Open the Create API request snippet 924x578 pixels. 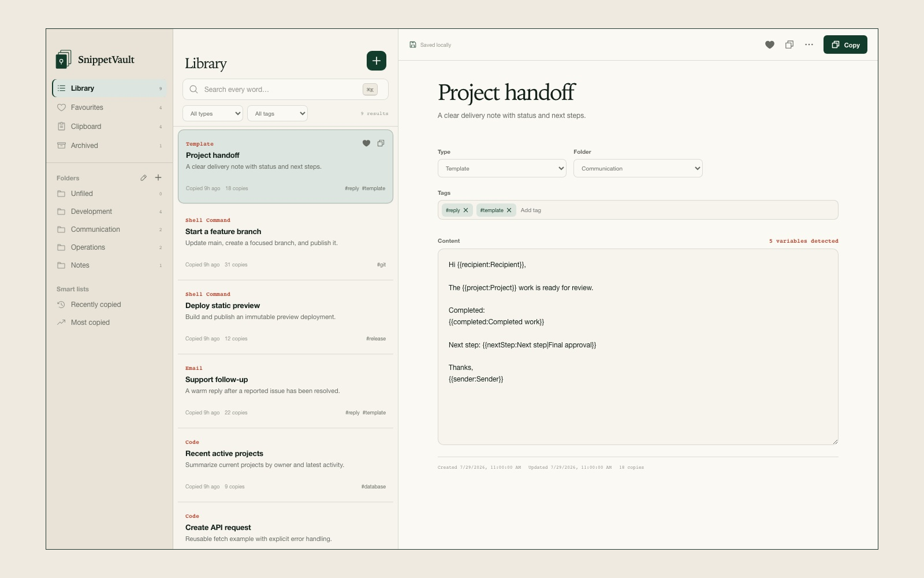point(285,526)
